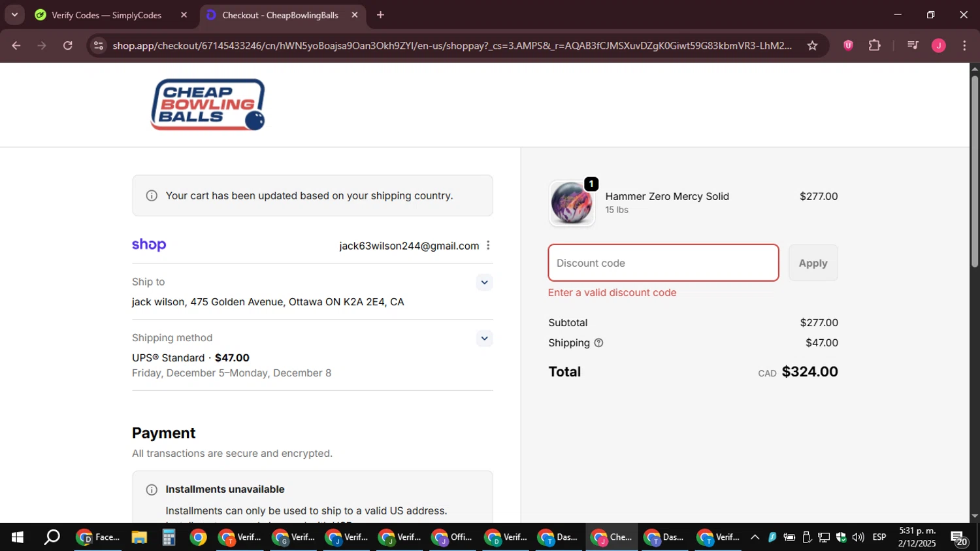
Task: Click the Cheap Bowling Balls logo
Action: [x=208, y=105]
